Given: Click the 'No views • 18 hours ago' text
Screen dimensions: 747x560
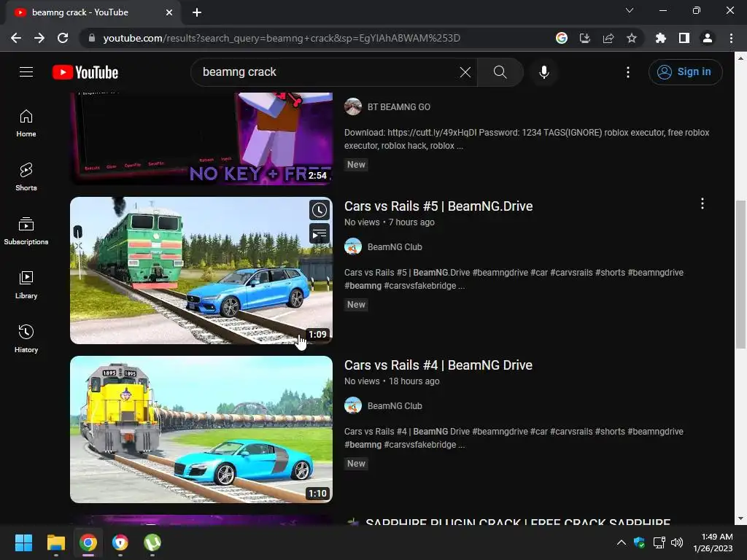Looking at the screenshot, I should pyautogui.click(x=392, y=381).
